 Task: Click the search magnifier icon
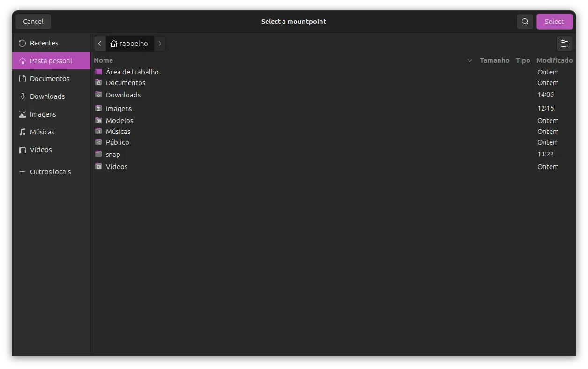coord(525,22)
